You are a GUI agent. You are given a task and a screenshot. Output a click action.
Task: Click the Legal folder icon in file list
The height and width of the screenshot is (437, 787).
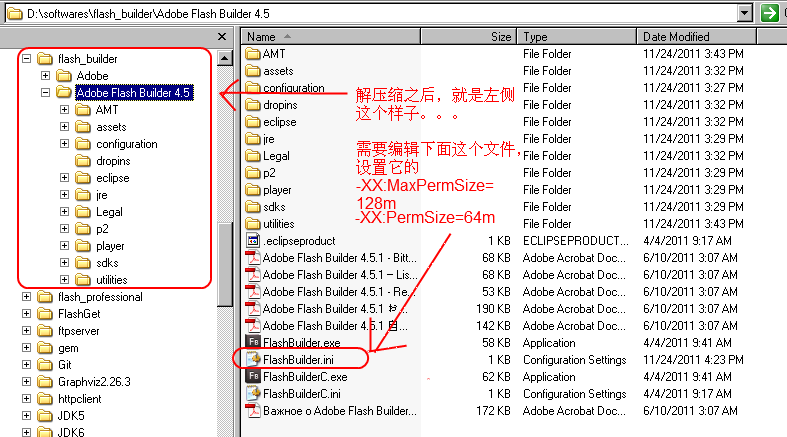coord(253,156)
